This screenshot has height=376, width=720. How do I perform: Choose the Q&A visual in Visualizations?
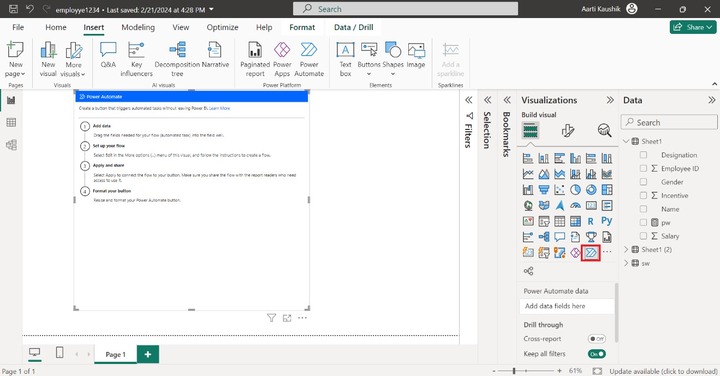pos(559,237)
